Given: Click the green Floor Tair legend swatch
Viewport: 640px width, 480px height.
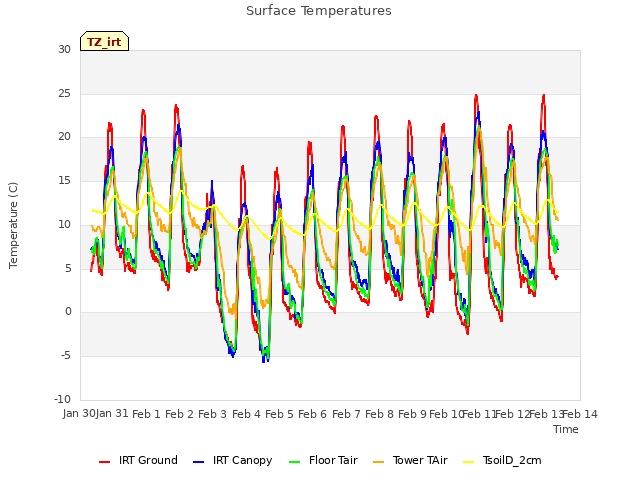Looking at the screenshot, I should [x=294, y=462].
